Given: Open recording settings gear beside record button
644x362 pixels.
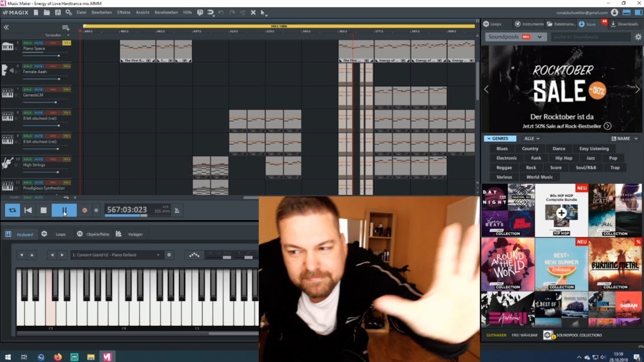Looking at the screenshot, I should click(96, 210).
